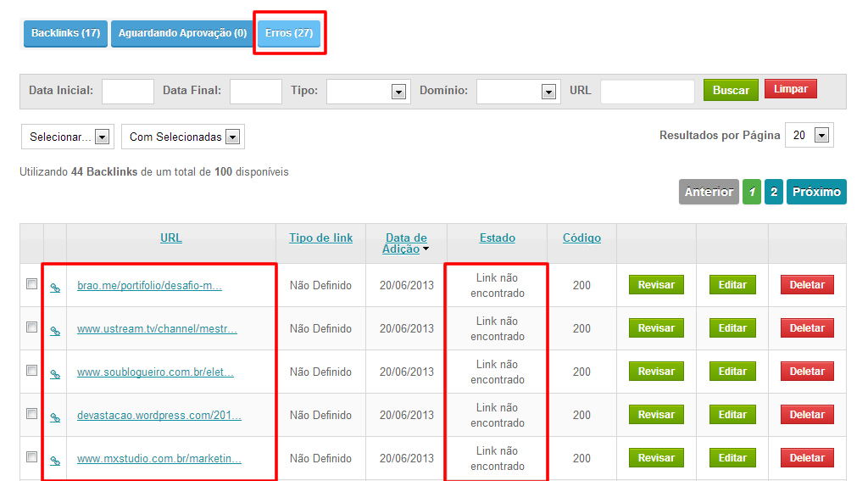Open the Aguardando Aprovação (0) tab

[x=182, y=33]
